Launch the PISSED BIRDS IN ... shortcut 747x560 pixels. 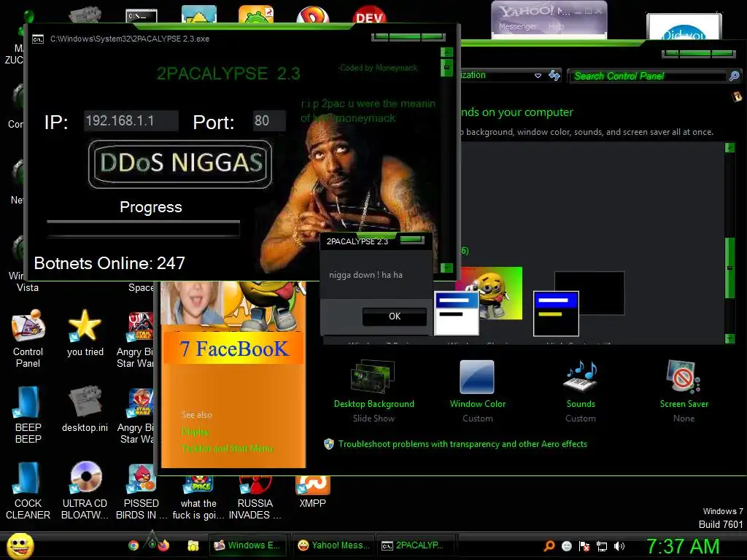click(x=142, y=491)
